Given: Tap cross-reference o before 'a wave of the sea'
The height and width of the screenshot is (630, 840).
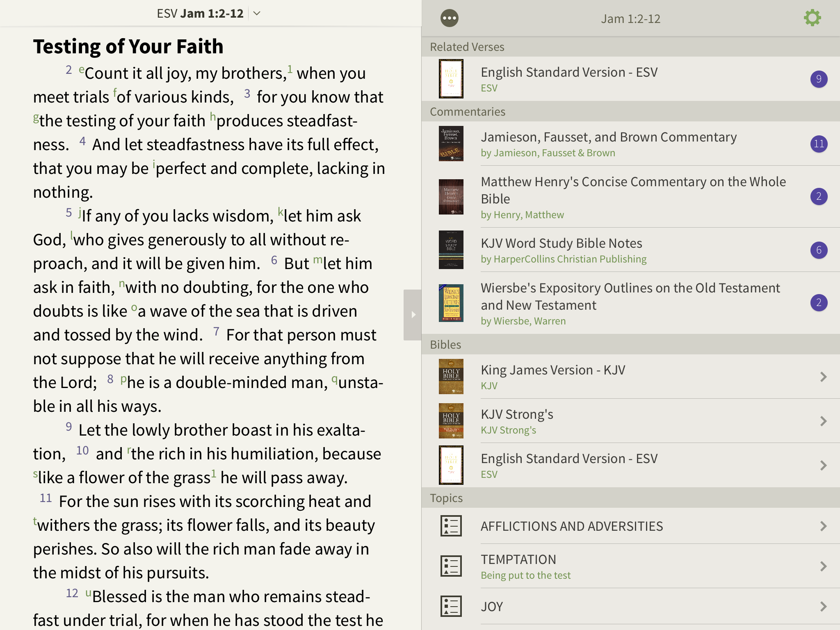Looking at the screenshot, I should click(134, 308).
